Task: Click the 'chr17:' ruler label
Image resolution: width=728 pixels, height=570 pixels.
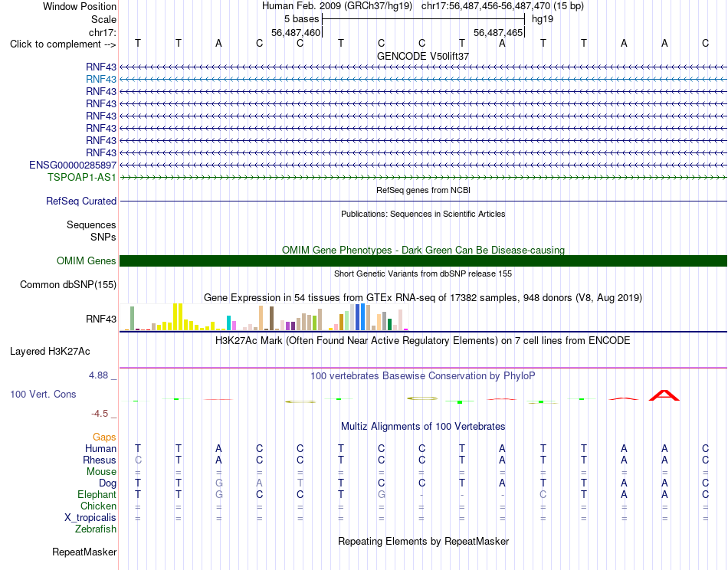Action: [102, 32]
